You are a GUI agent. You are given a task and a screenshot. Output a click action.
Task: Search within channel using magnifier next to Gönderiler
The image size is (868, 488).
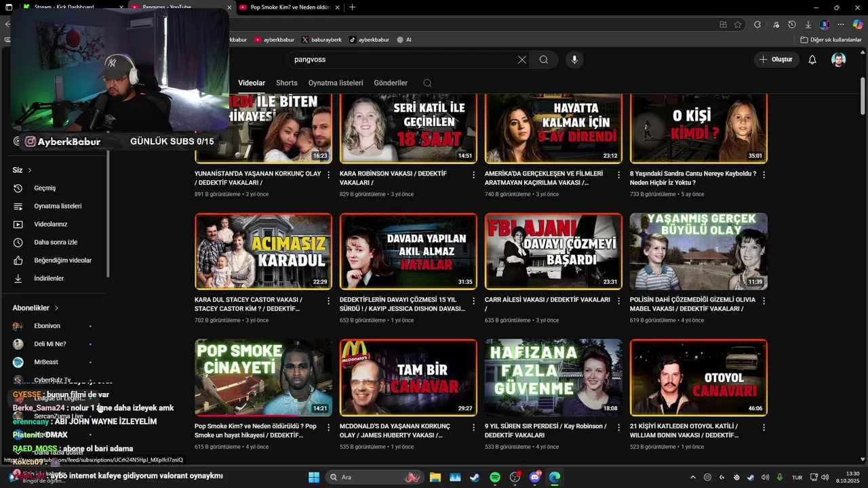[427, 83]
